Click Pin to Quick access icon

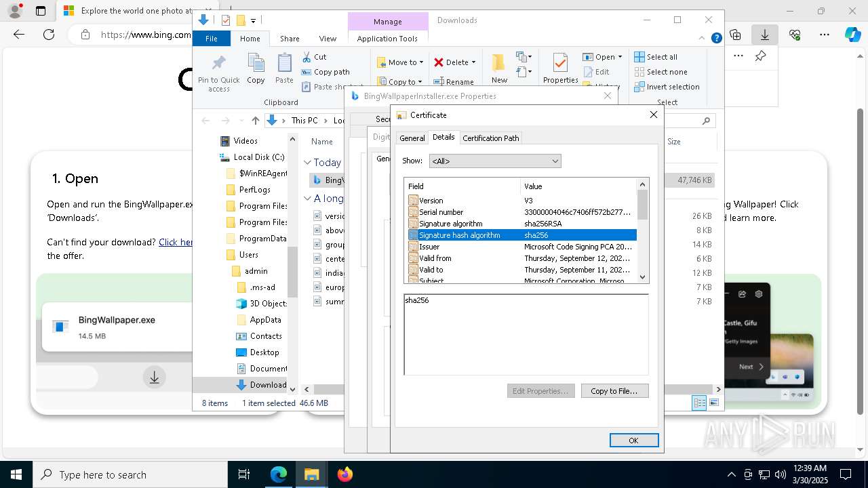coord(218,64)
